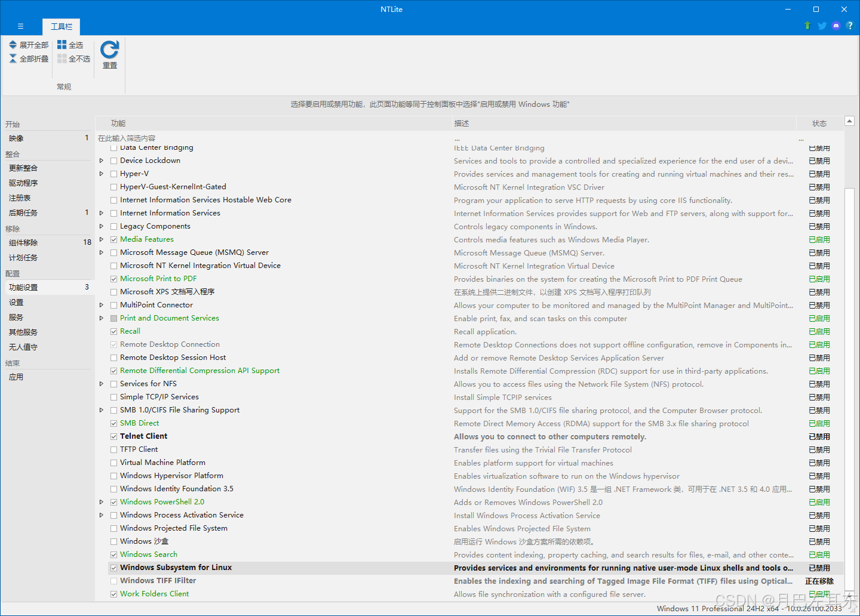Image resolution: width=860 pixels, height=616 pixels.
Task: Toggle Hyper-V checkbox
Action: click(113, 174)
